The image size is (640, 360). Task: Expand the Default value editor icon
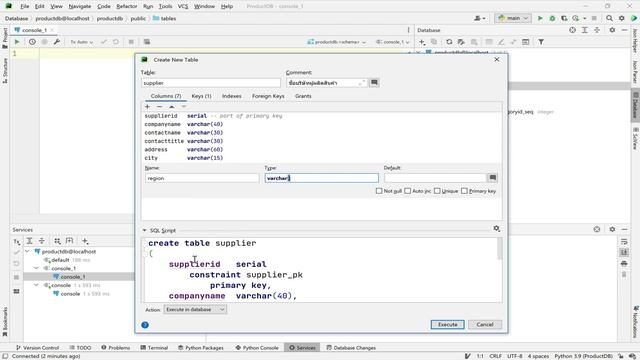point(493,178)
